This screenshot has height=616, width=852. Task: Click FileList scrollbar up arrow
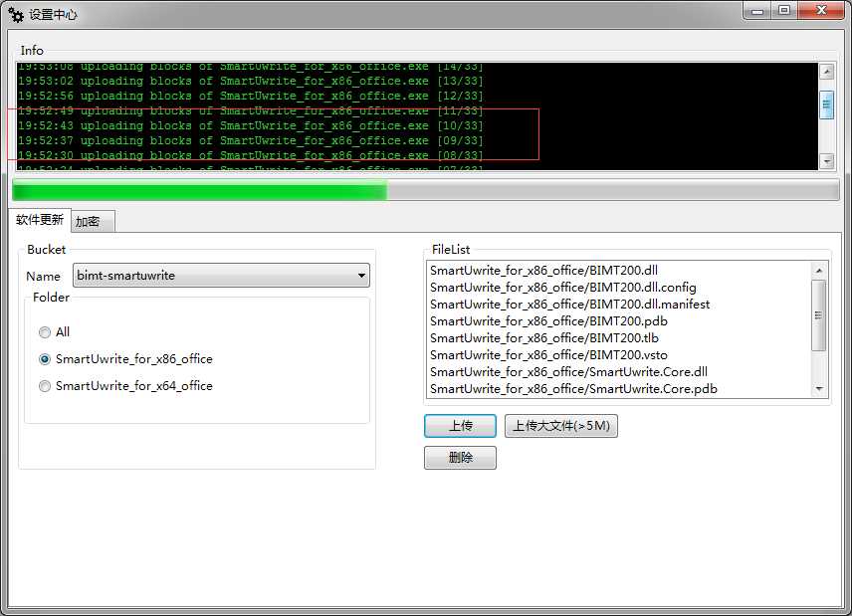pos(819,270)
